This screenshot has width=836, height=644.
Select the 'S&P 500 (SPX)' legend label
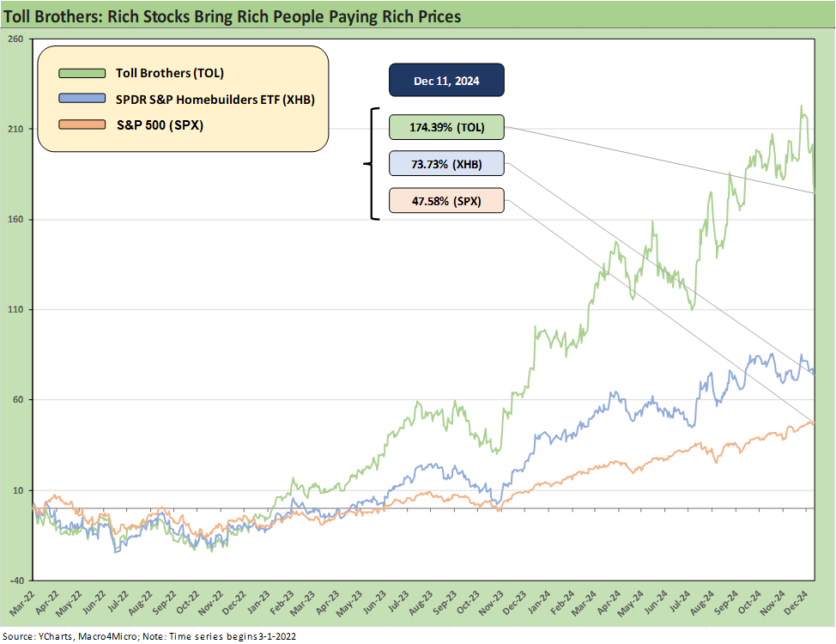[160, 125]
